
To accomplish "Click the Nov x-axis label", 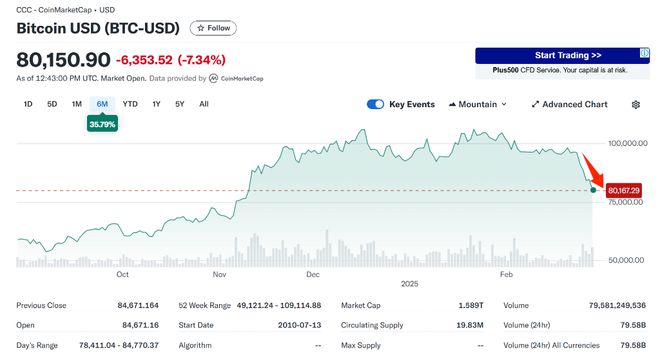I will click(x=219, y=275).
